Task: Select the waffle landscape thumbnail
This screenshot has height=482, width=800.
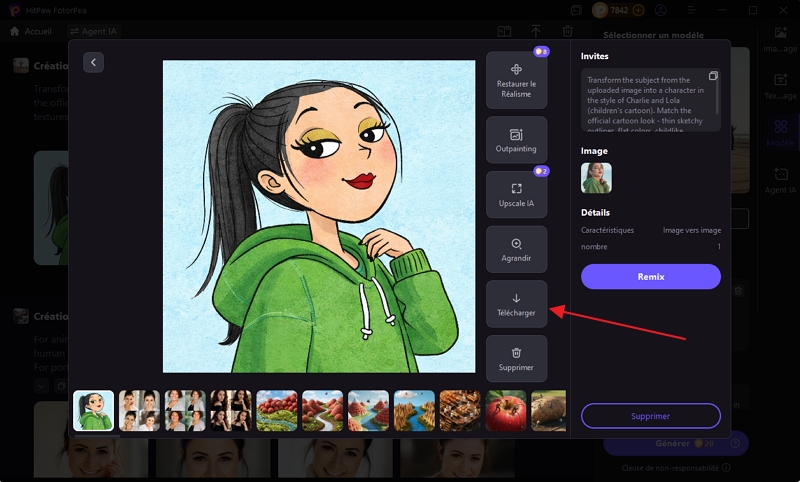Action: coord(460,411)
